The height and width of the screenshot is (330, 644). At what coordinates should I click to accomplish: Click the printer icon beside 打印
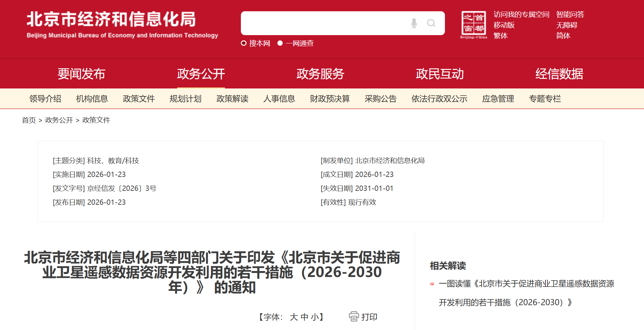pyautogui.click(x=354, y=316)
